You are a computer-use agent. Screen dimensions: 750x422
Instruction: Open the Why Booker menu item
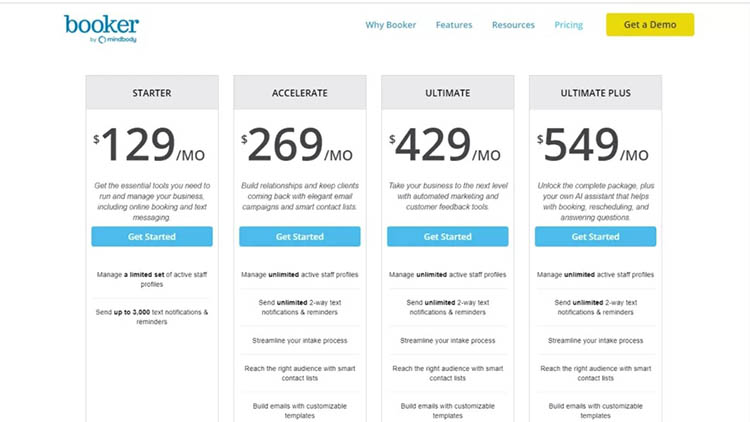pyautogui.click(x=390, y=25)
